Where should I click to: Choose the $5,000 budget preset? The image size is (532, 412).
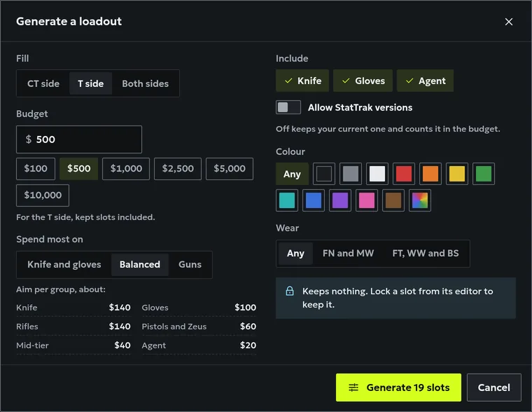click(230, 168)
